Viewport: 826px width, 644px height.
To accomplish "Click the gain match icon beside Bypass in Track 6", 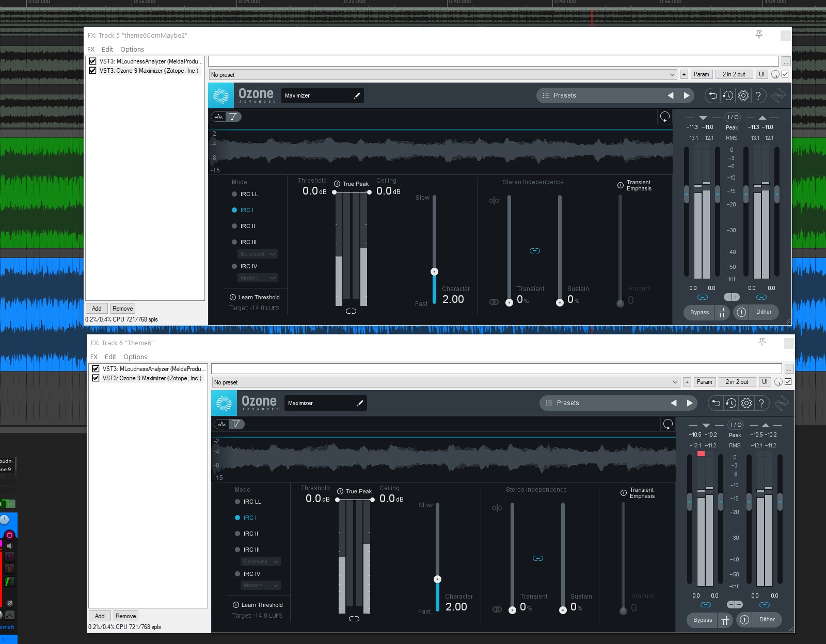I will pos(725,620).
